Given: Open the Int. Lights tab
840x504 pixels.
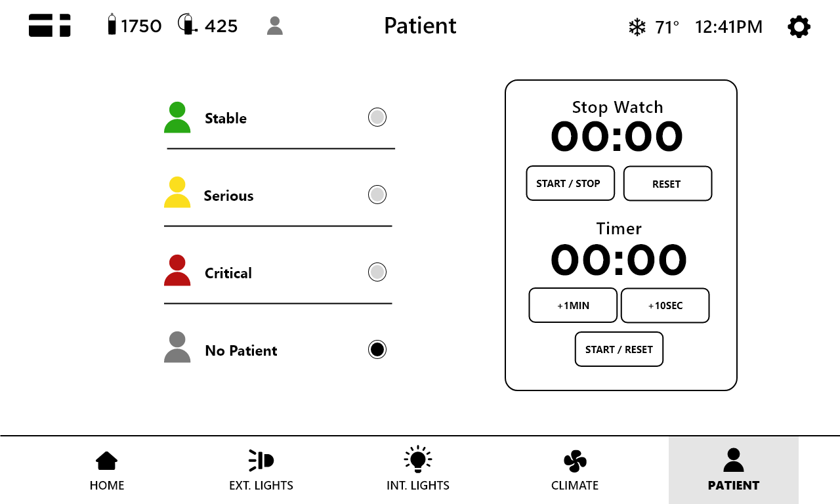Looking at the screenshot, I should click(x=418, y=471).
